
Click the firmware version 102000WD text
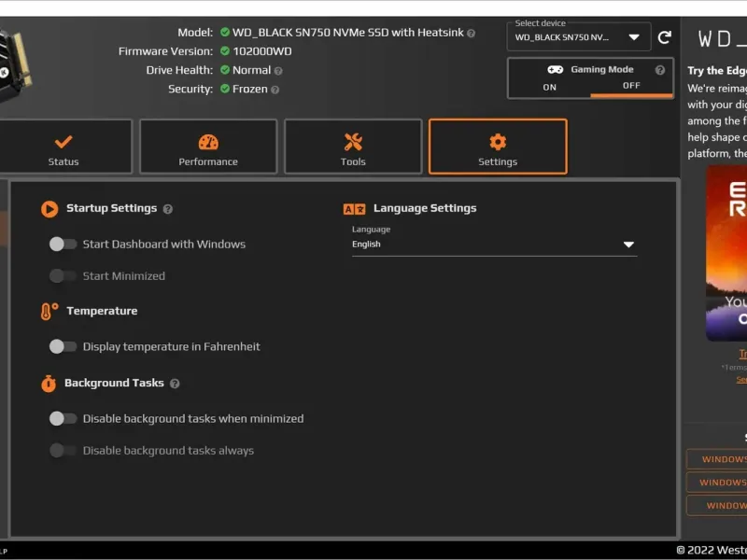click(262, 51)
